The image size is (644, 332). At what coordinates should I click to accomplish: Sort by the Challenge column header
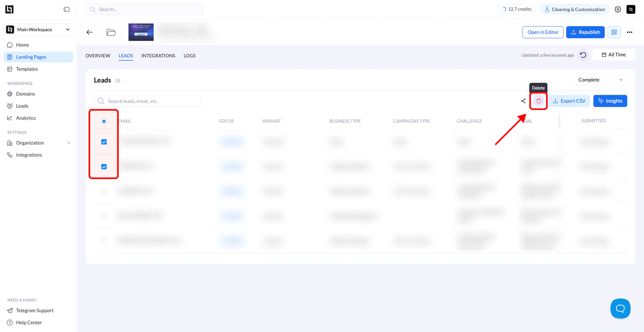(x=469, y=121)
